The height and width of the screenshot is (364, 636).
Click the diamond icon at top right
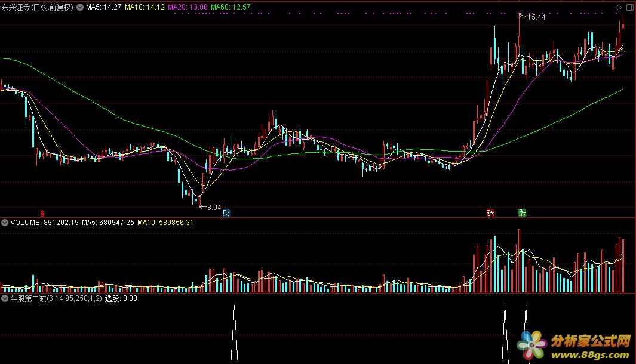(619, 7)
